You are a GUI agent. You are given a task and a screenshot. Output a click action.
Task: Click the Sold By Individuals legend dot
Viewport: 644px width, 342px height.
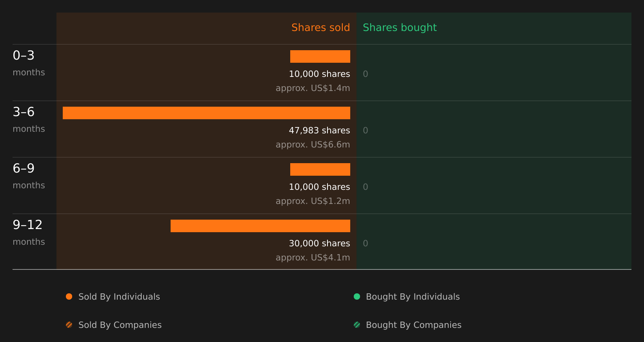click(69, 297)
